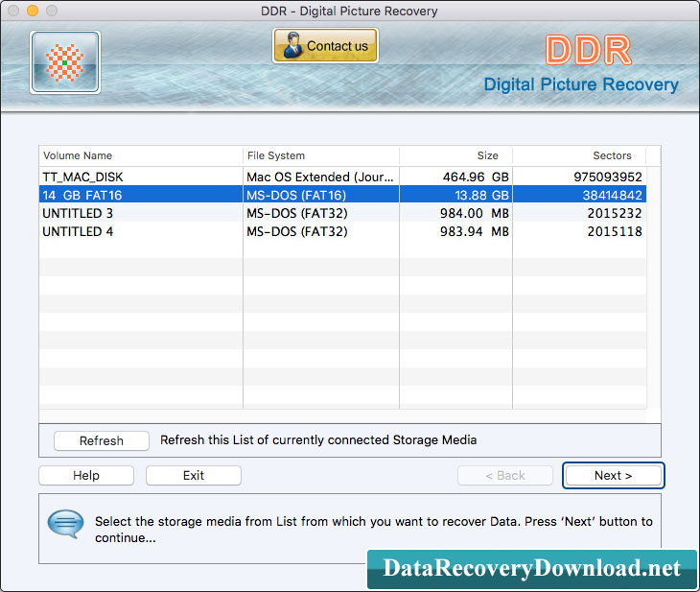
Task: Click the 38414842 sectors value
Action: (x=612, y=195)
